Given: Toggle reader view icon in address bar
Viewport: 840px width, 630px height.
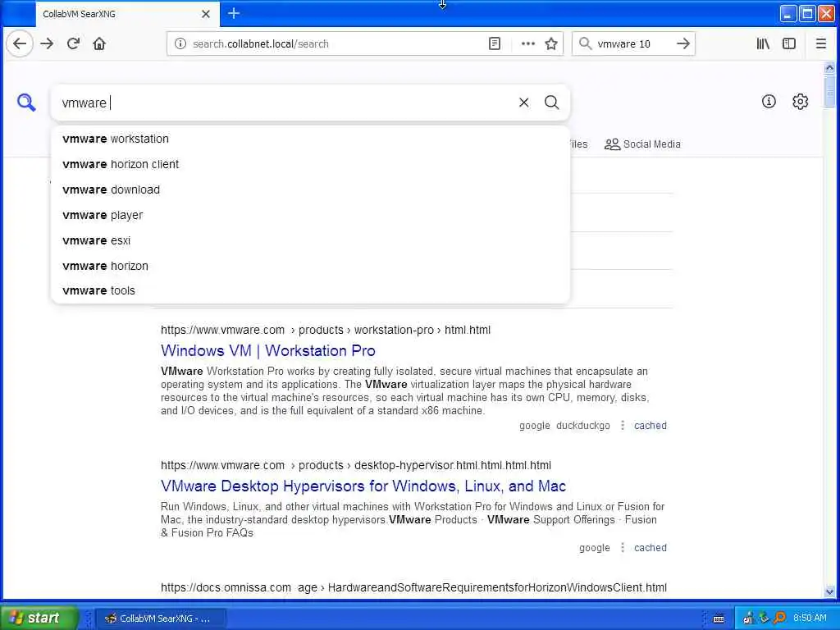Looking at the screenshot, I should point(495,44).
